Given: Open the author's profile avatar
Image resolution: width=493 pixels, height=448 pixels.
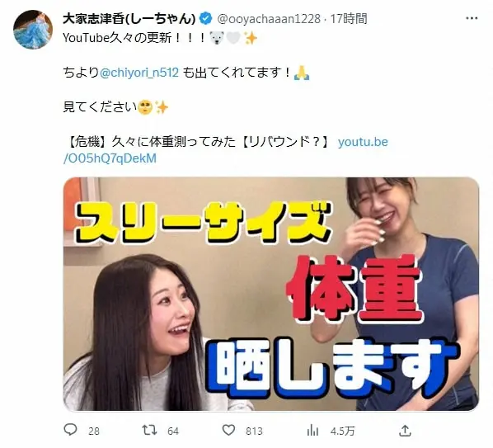Looking at the screenshot, I should [x=33, y=30].
